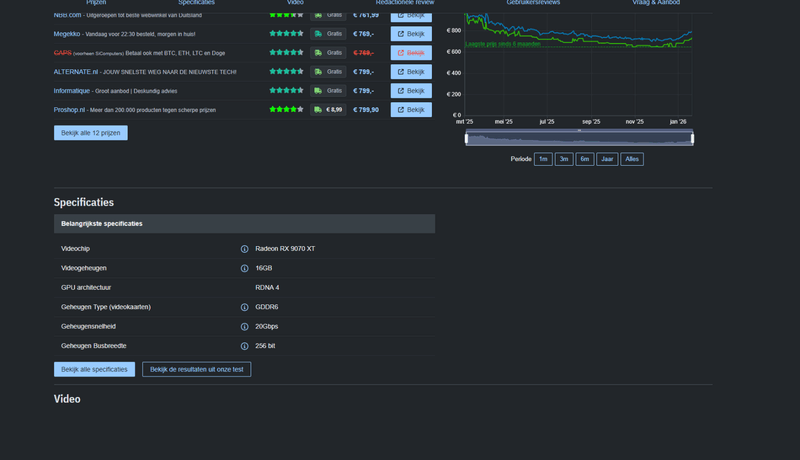Click the delivery truck badge for Megekko

click(328, 33)
